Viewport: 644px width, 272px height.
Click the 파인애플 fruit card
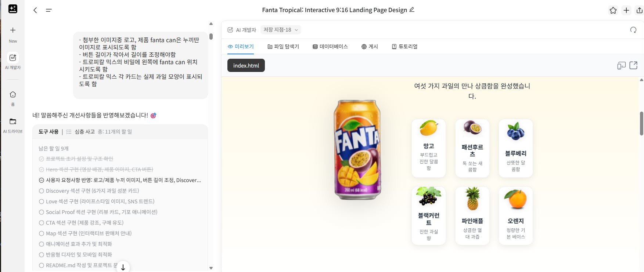tap(472, 216)
